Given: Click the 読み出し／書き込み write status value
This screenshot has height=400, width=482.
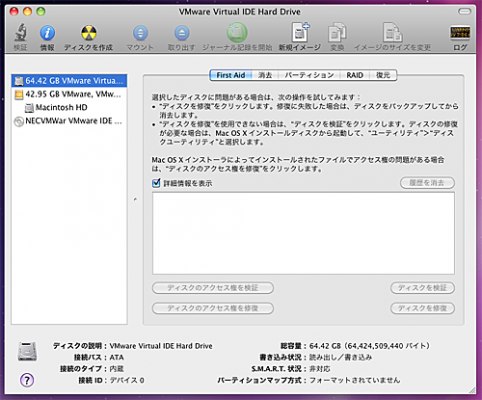Looking at the screenshot, I should pyautogui.click(x=341, y=357).
